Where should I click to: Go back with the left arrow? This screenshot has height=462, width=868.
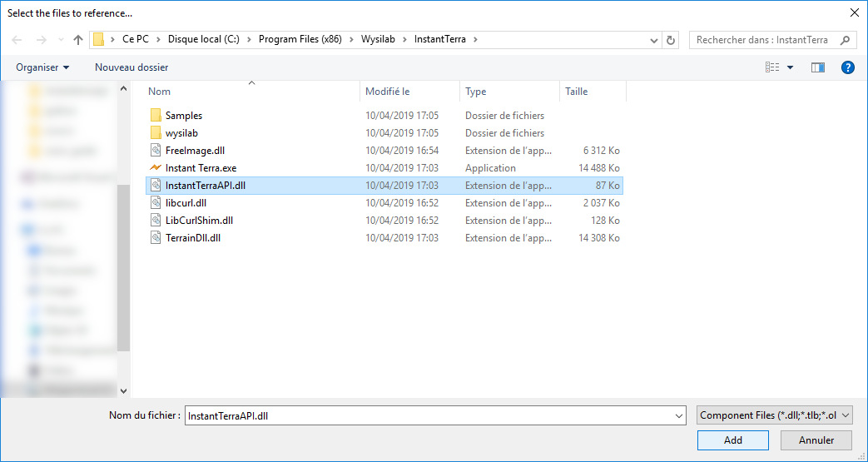coord(17,40)
